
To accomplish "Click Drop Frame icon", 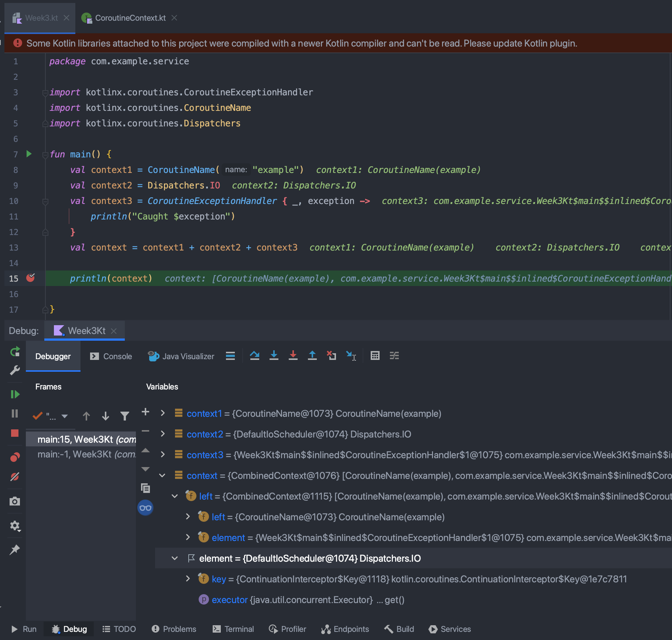I will pyautogui.click(x=332, y=355).
